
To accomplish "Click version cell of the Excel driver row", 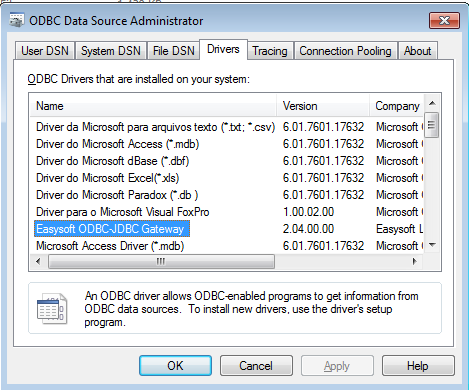I will pyautogui.click(x=323, y=178).
